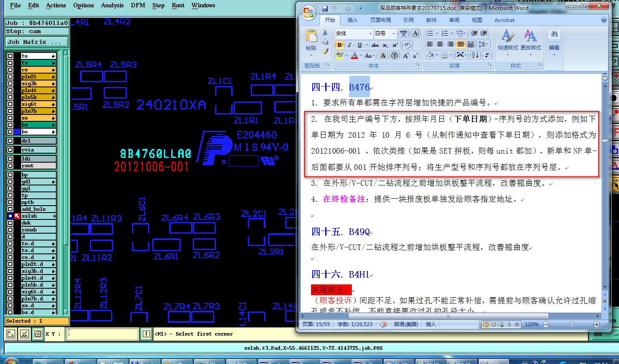This screenshot has height=364, width=619.
Task: Toggle the 'sslsh' layer checkbox
Action: coord(10,216)
